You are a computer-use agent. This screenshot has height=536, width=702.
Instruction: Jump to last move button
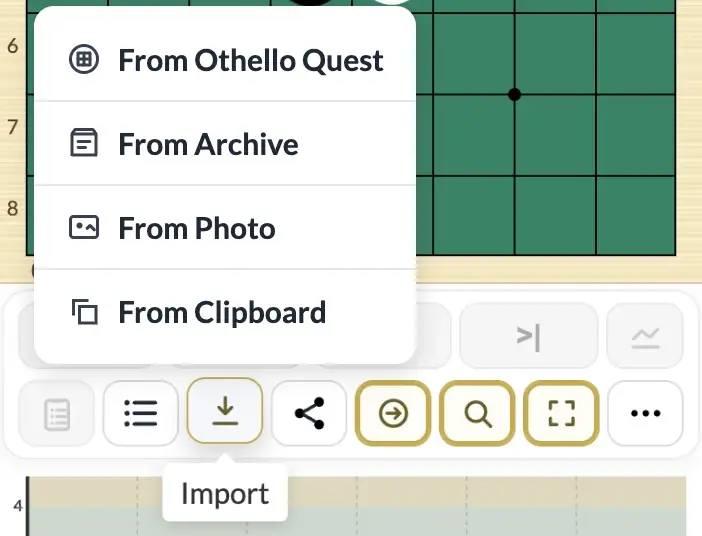pos(529,335)
